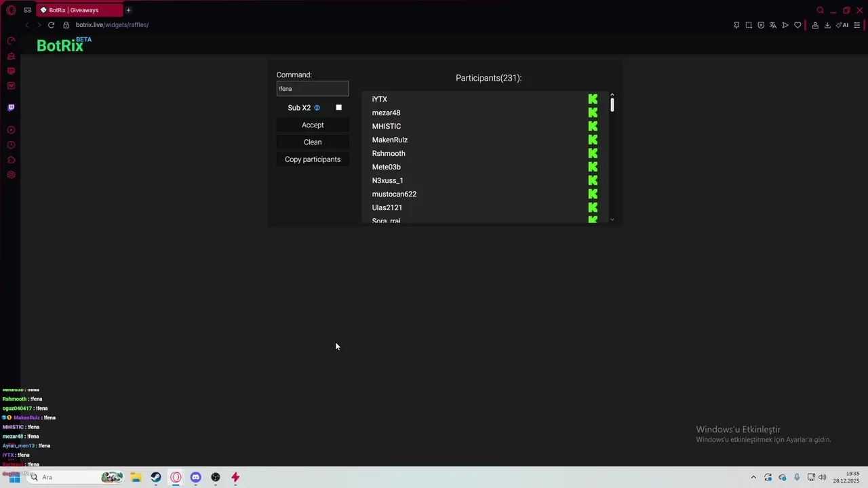Open the tab search magnifier icon
This screenshot has width=868, height=488.
click(820, 10)
